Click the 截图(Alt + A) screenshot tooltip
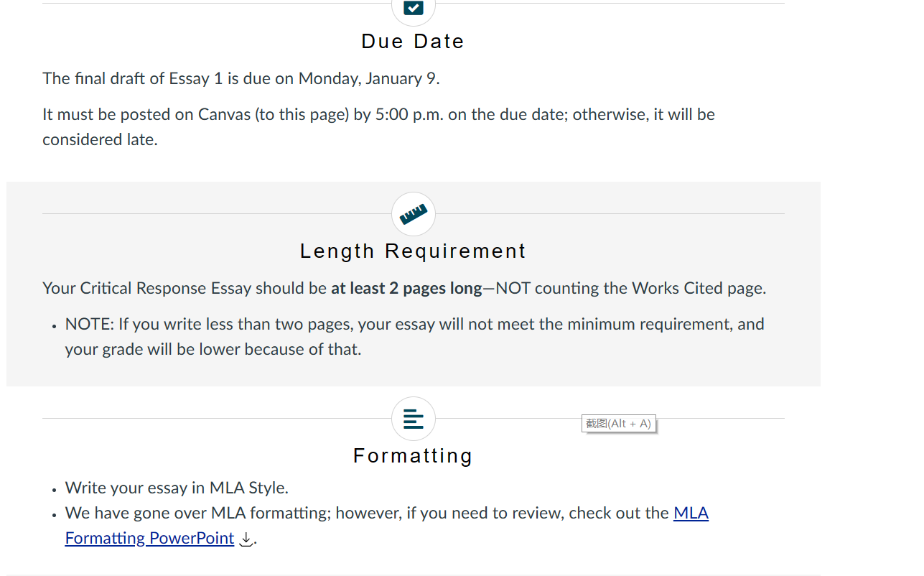This screenshot has height=576, width=924. tap(618, 424)
